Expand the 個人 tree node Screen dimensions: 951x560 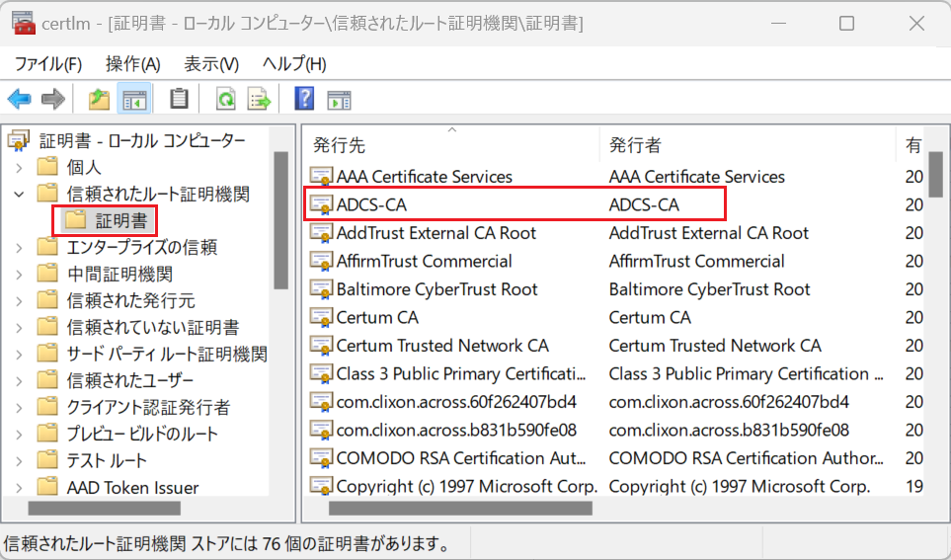[x=20, y=168]
